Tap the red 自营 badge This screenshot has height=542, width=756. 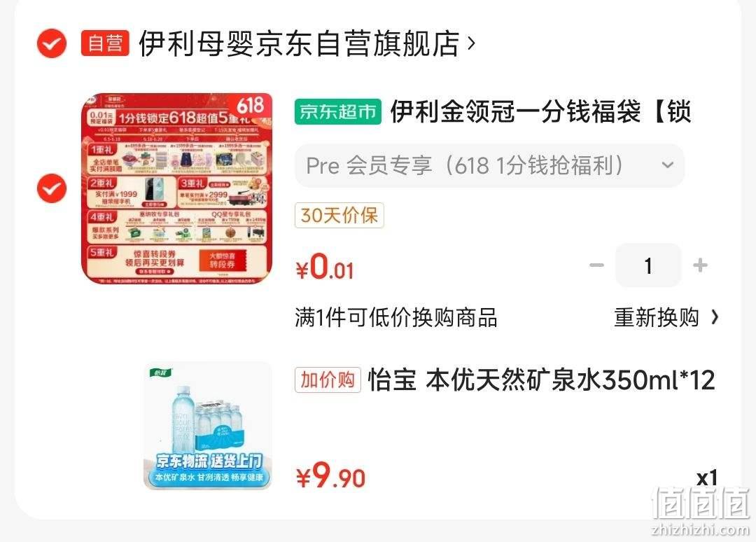105,43
